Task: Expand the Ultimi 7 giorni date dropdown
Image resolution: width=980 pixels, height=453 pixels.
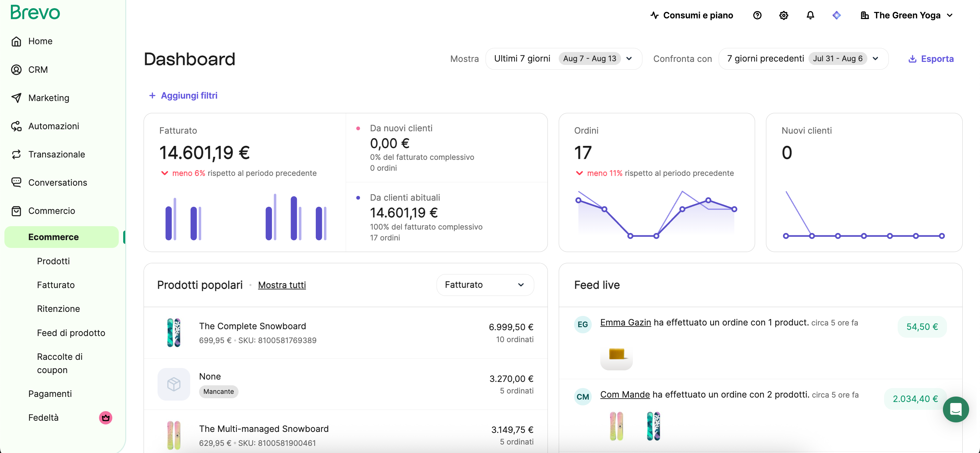Action: tap(563, 58)
